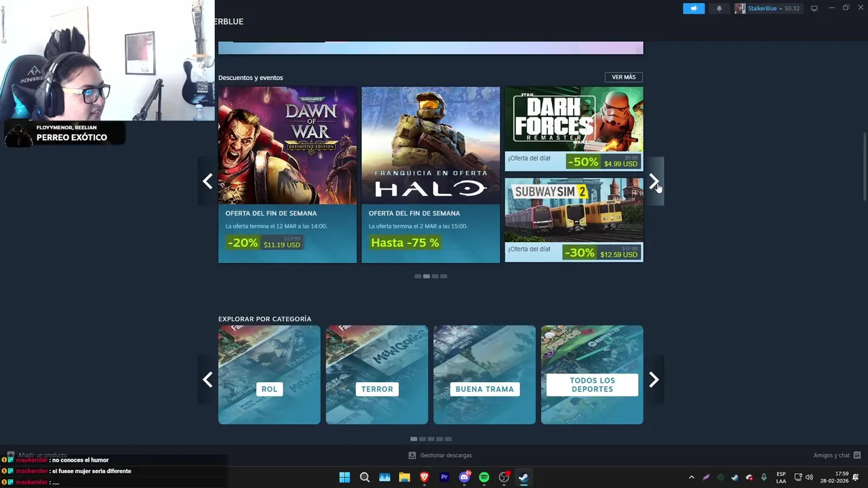Open Windows taskbar search
The image size is (868, 488).
coord(365,477)
